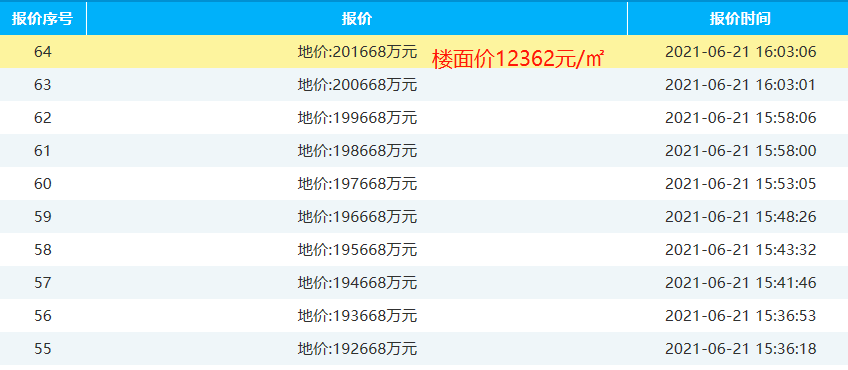Click timestamp 2021-06-21 16:03:06
The height and width of the screenshot is (370, 848).
pyautogui.click(x=740, y=52)
